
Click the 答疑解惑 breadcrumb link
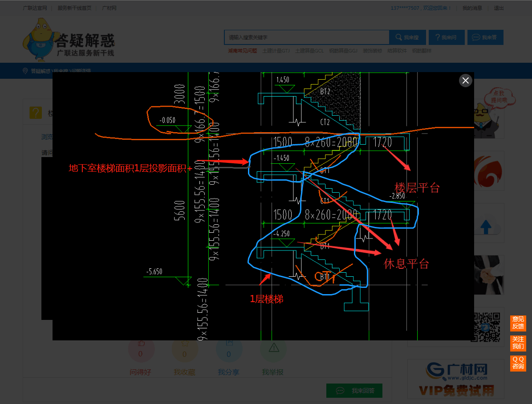[41, 71]
